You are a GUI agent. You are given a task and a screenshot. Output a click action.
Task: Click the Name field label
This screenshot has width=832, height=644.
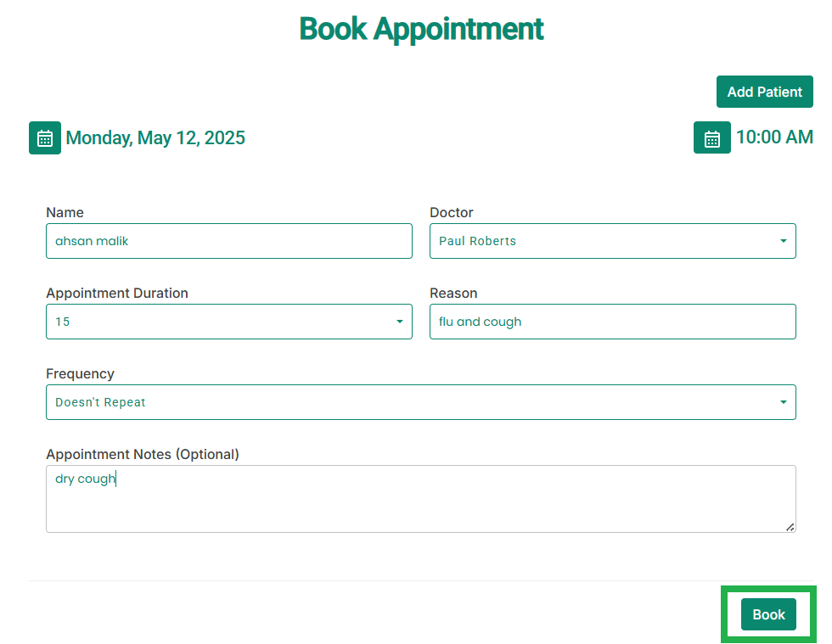click(x=65, y=212)
